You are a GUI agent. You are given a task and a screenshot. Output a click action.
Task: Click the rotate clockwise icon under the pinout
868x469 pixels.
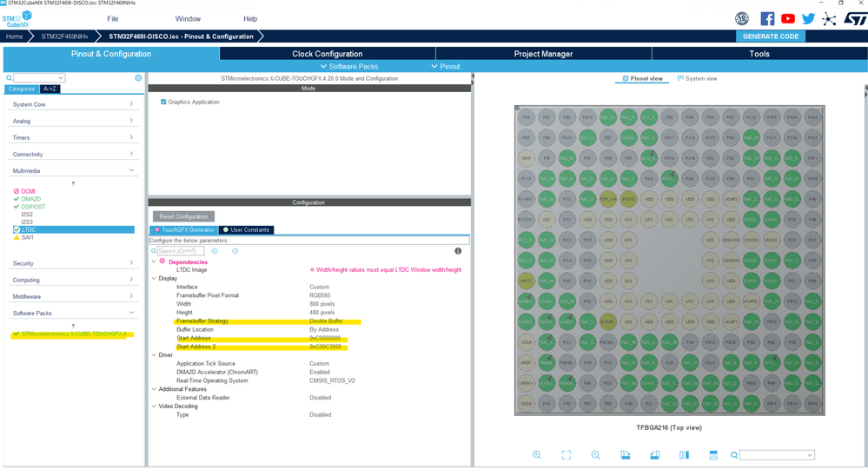pos(625,454)
